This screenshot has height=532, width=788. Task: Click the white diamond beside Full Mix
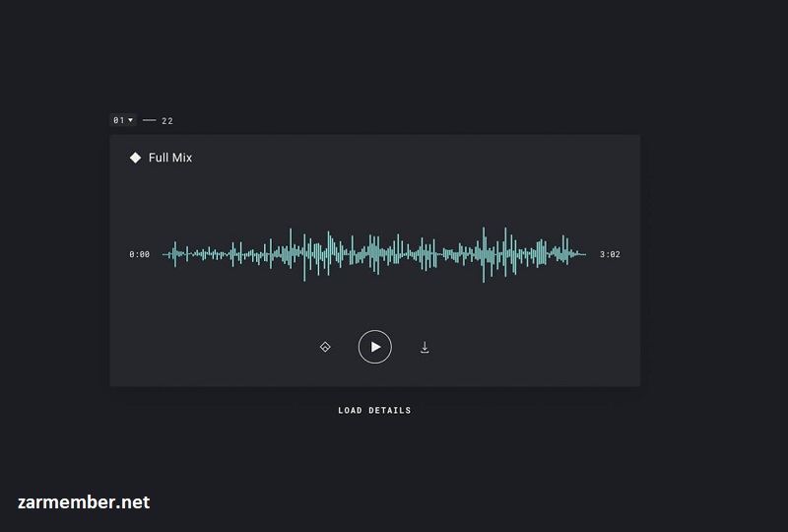[135, 158]
